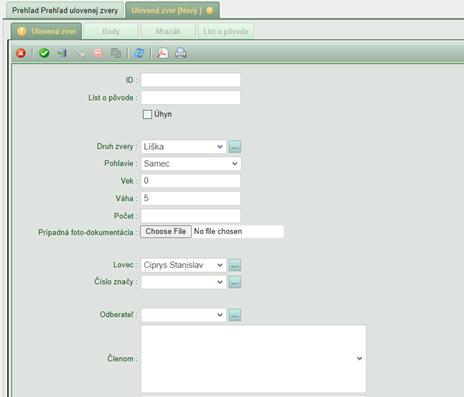Viewport: 464px width, 397px height.
Task: Click the red cancel X toolbar icon
Action: tap(21, 53)
